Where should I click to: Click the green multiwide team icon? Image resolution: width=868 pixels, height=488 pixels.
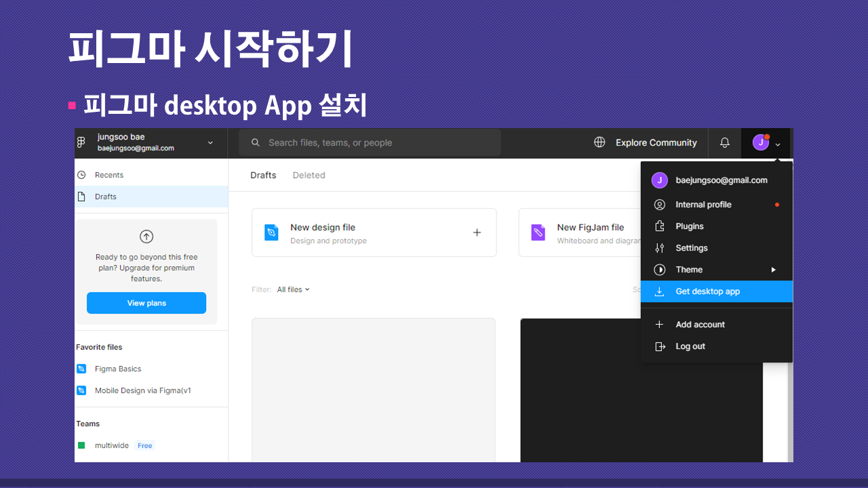(x=81, y=445)
